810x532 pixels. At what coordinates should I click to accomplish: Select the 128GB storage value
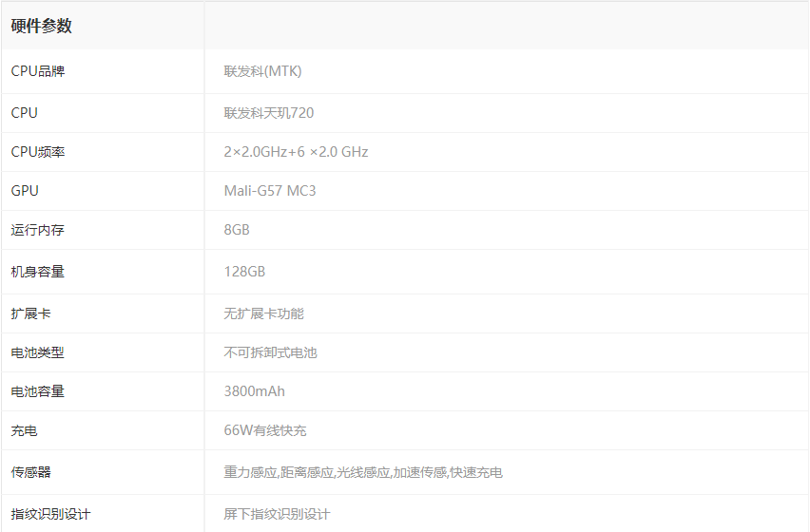coord(244,272)
